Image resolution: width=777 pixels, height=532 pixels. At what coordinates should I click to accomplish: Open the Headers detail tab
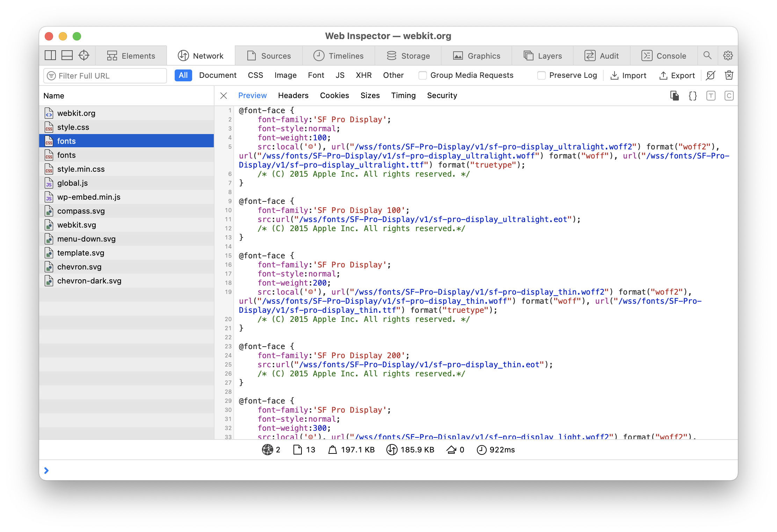pyautogui.click(x=293, y=96)
